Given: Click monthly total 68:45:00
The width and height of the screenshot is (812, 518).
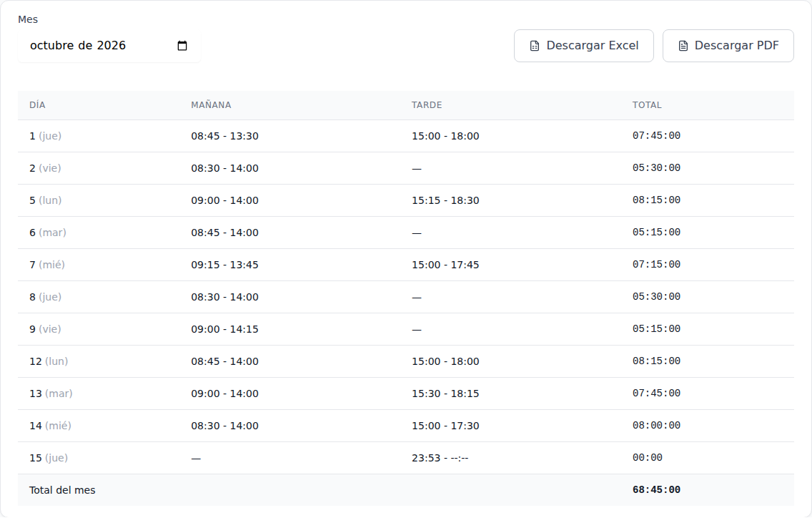Looking at the screenshot, I should click(x=656, y=490).
